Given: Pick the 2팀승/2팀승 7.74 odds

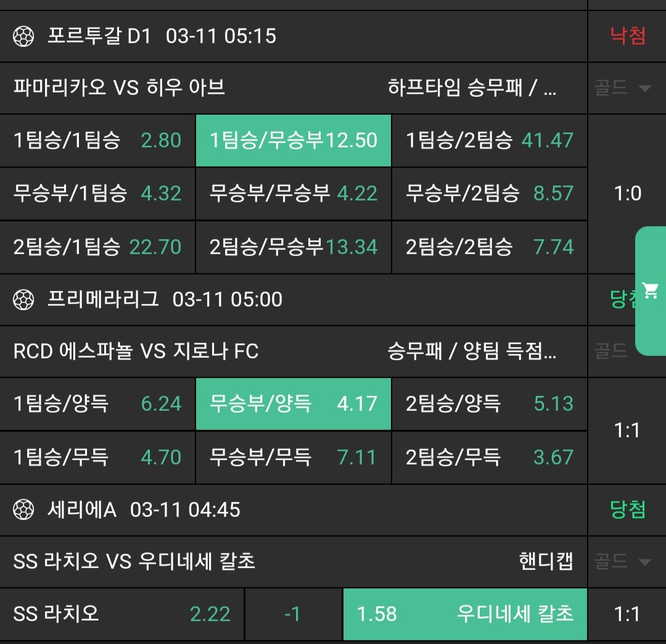Looking at the screenshot, I should 490,247.
